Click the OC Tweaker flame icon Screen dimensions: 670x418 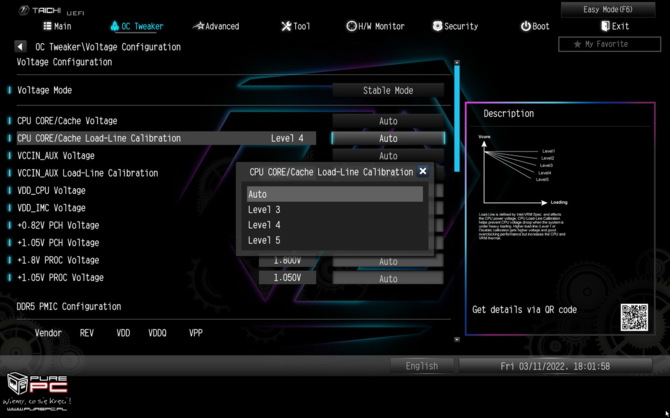point(115,26)
